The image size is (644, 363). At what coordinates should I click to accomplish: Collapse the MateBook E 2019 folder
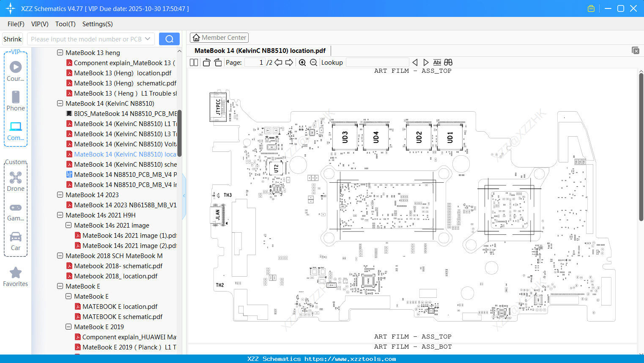[x=69, y=327]
